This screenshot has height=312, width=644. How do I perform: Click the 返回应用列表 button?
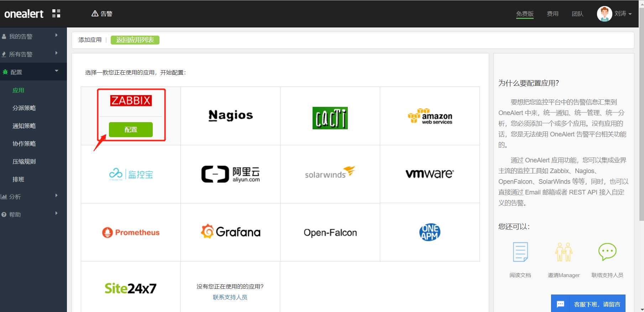tap(135, 40)
